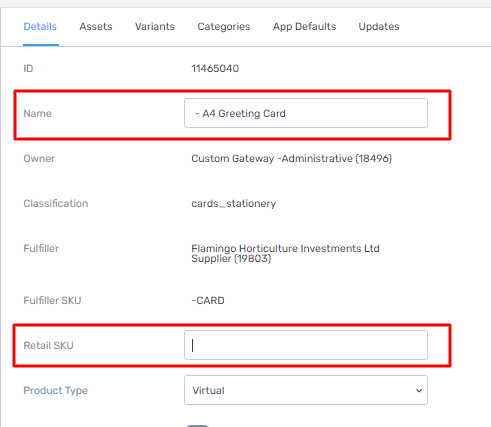Switch to the Assets tab

coord(96,27)
